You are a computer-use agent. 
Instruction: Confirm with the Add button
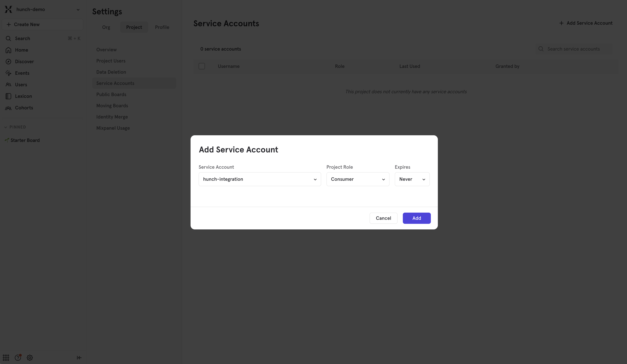coord(416,218)
